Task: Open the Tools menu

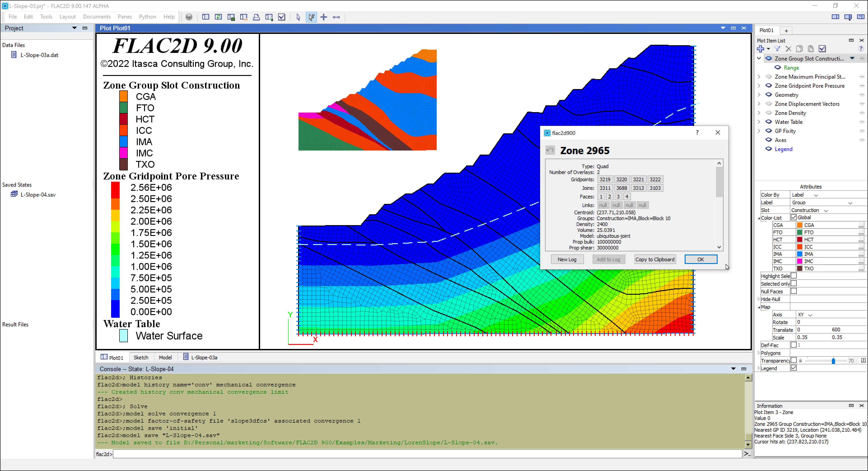Action: [46, 16]
